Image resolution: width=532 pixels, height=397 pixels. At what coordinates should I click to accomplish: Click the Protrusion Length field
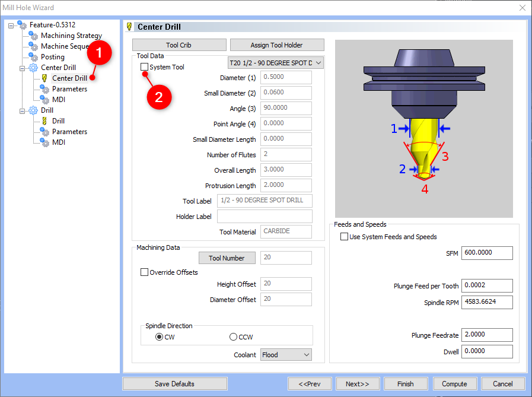(286, 185)
